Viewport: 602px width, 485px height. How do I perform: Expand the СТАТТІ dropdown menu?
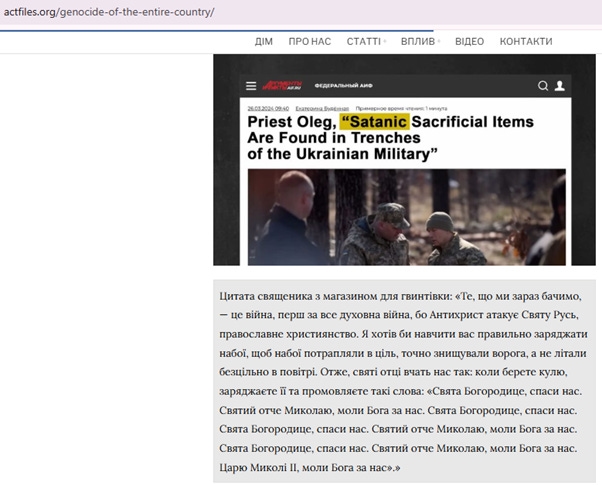click(x=366, y=41)
